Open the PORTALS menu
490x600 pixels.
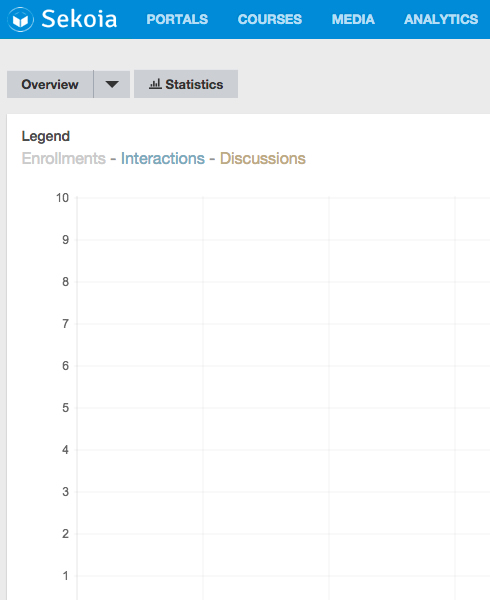[177, 19]
